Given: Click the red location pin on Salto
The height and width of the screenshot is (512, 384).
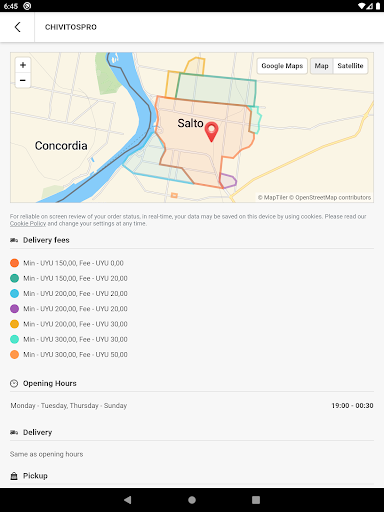Looking at the screenshot, I should click(211, 132).
